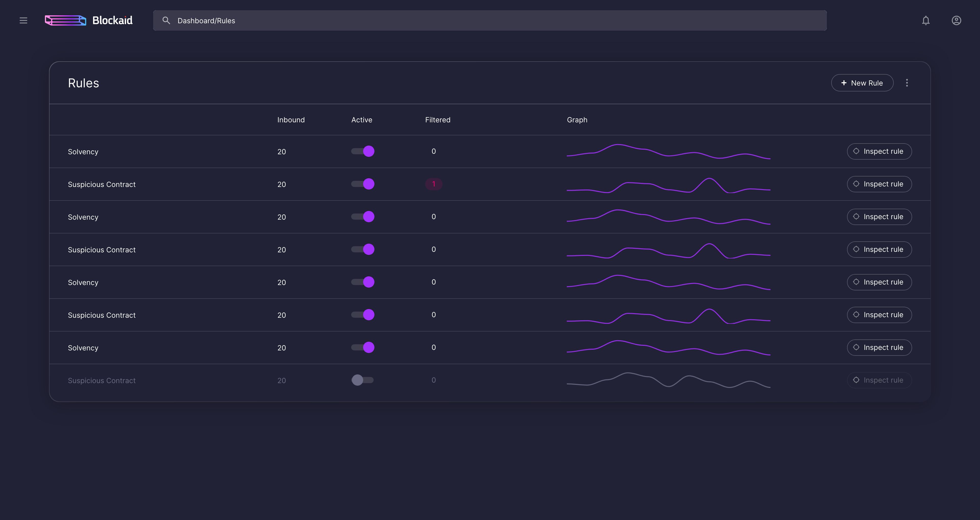Inspect the last enabled Solvency rule
The height and width of the screenshot is (520, 980).
coord(879,348)
